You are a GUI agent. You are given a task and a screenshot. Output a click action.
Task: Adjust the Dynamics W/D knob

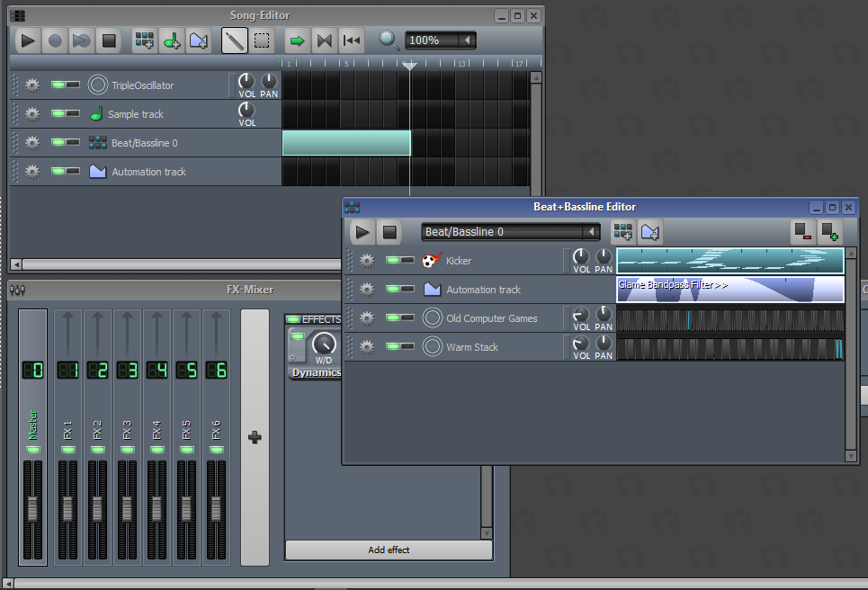324,344
